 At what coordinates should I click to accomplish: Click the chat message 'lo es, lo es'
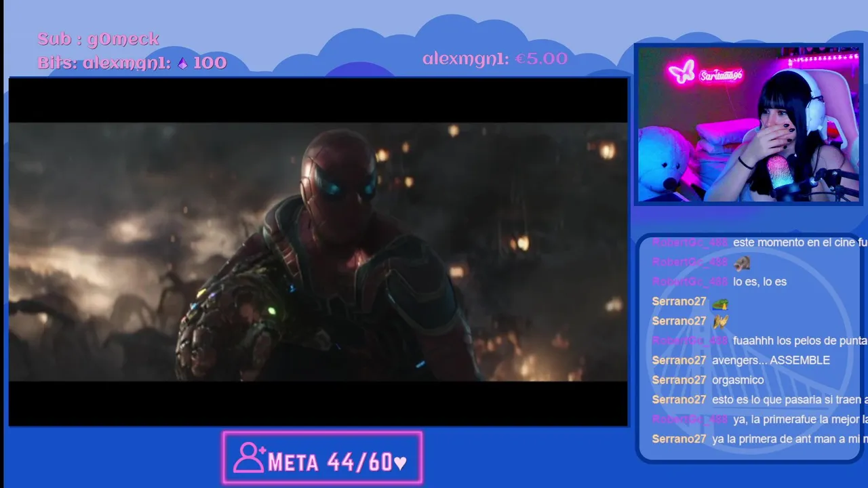point(759,282)
